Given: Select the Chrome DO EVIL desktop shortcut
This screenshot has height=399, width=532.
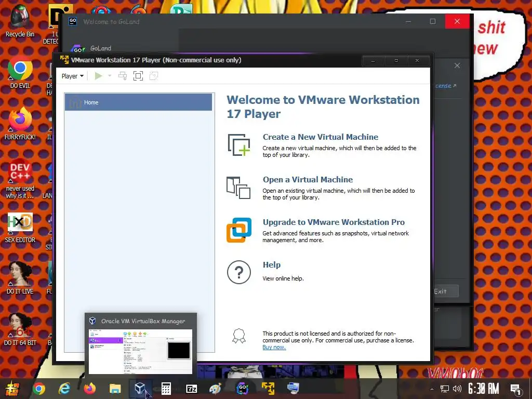Looking at the screenshot, I should pos(20,72).
